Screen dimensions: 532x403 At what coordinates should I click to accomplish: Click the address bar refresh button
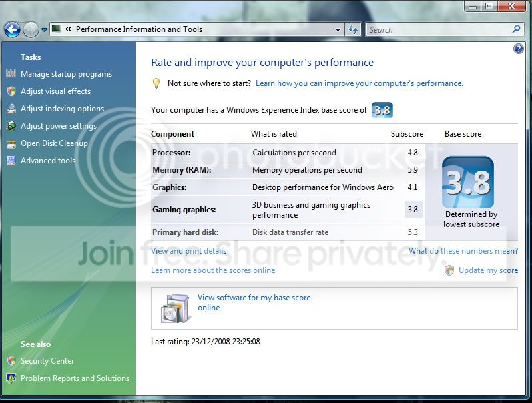click(x=353, y=30)
